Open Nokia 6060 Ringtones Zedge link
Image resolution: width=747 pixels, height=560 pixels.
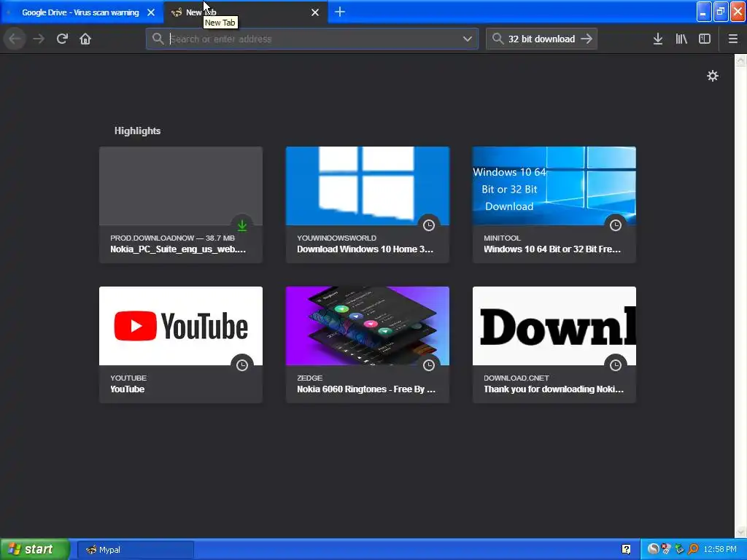366,389
